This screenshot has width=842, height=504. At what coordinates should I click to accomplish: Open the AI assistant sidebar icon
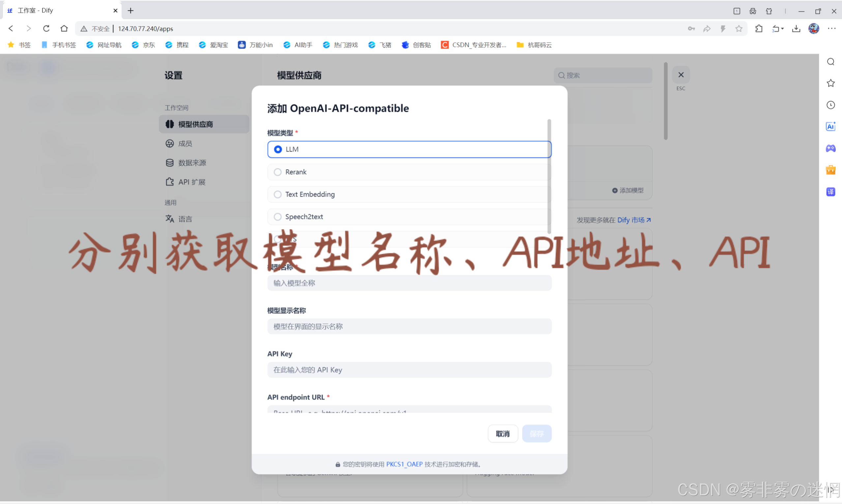(830, 127)
